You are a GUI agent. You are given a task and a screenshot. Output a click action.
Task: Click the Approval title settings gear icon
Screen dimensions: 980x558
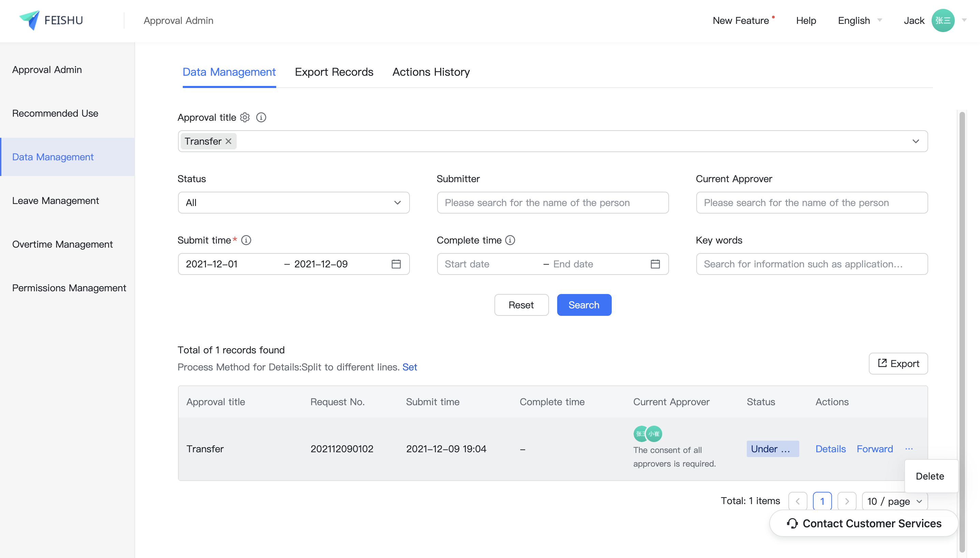245,117
